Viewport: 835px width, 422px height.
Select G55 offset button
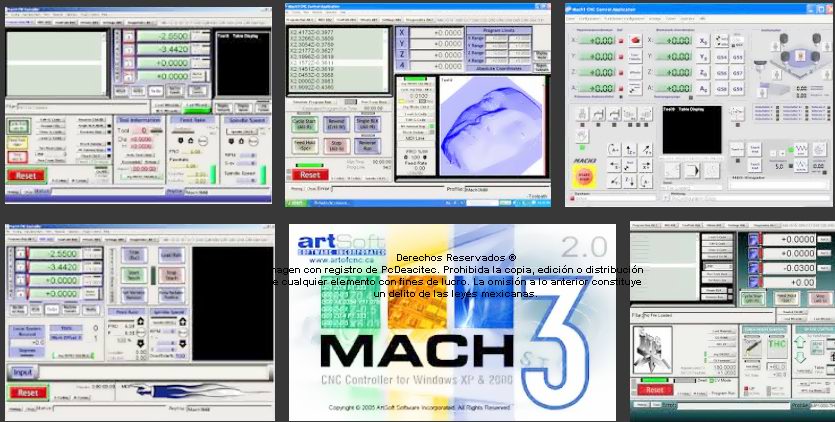point(737,56)
